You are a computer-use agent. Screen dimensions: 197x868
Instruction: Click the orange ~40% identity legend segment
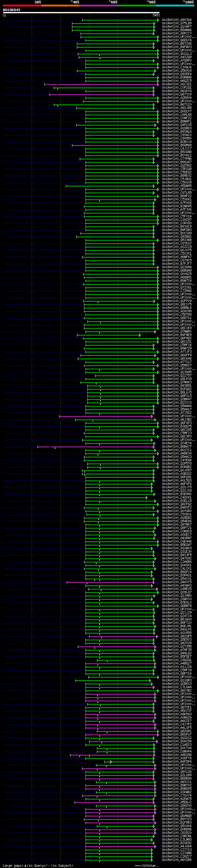tap(60, 6)
